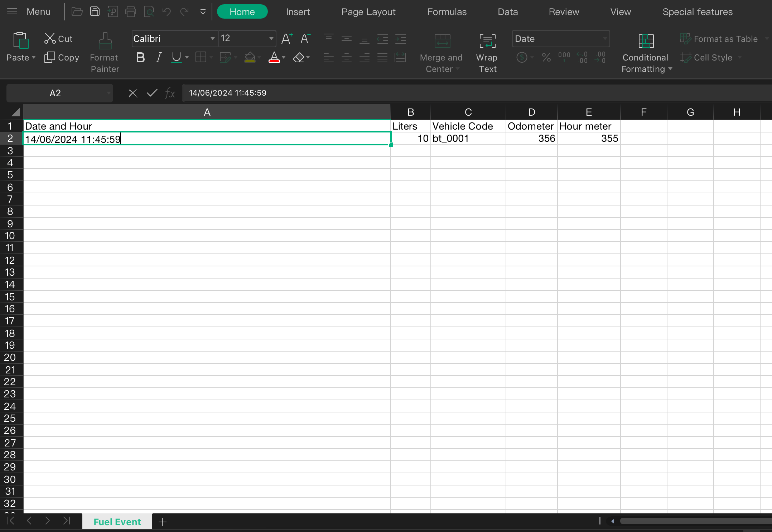Click the Copy button

coord(62,57)
